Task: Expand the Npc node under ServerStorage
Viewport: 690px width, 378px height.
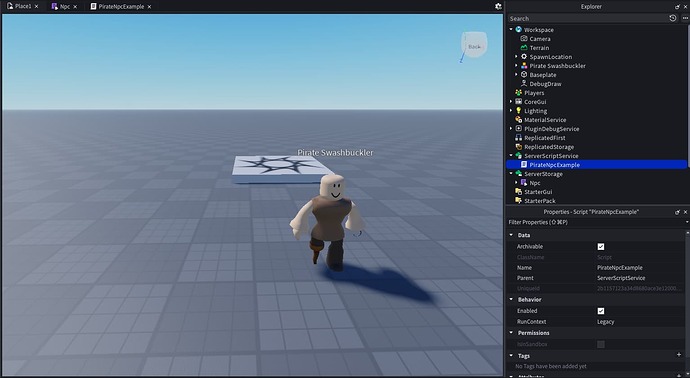Action: pos(516,183)
